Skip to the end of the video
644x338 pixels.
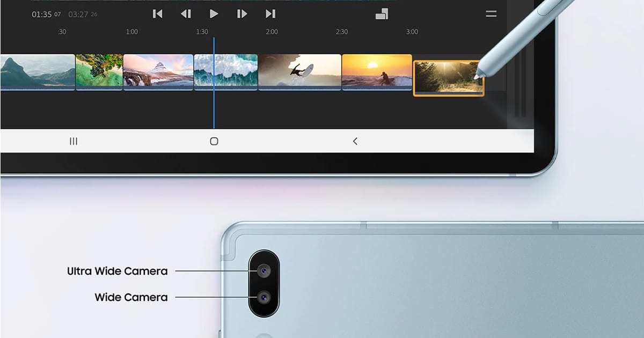pos(270,14)
